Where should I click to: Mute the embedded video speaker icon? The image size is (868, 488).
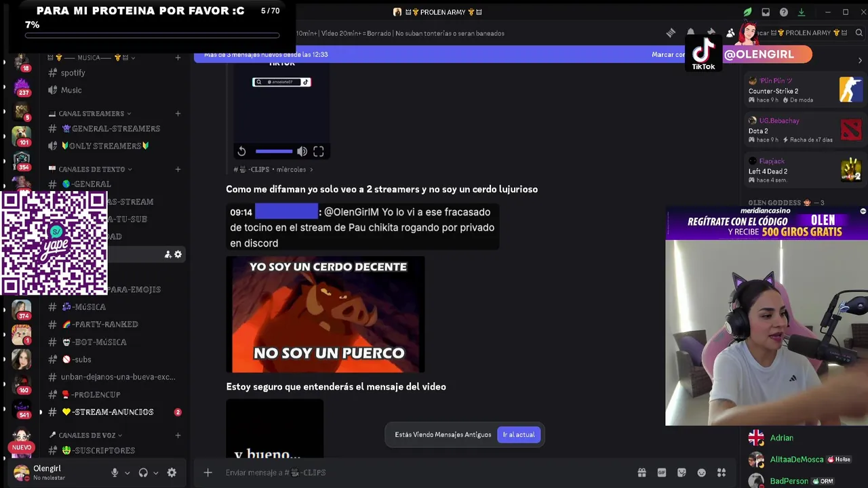tap(302, 151)
